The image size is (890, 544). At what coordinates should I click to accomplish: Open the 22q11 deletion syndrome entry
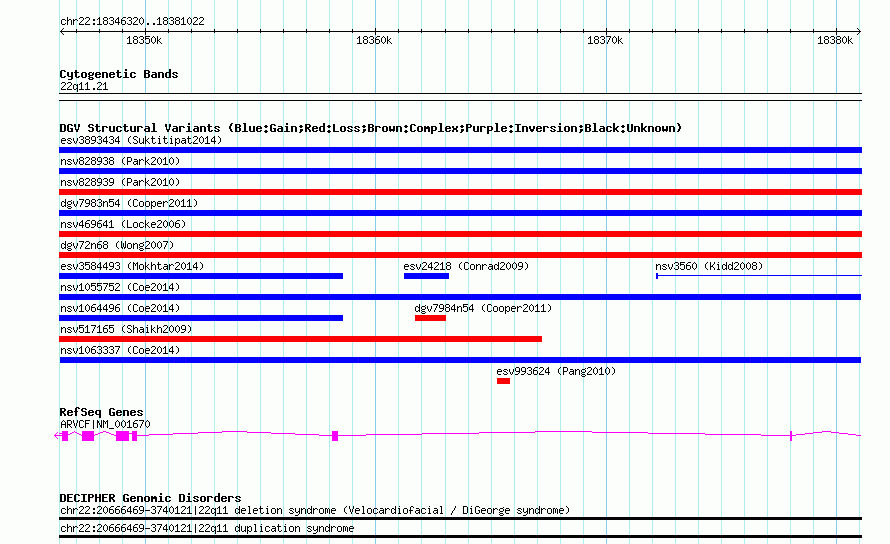tap(315, 510)
